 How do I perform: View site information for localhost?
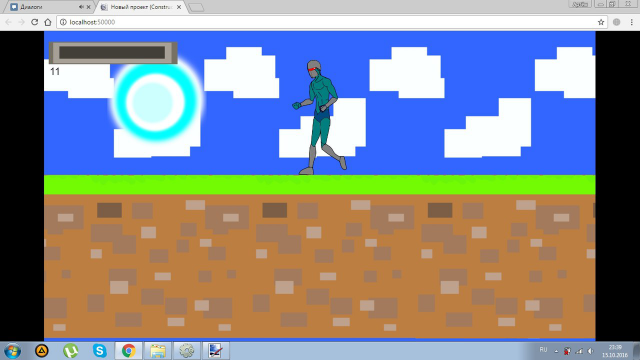pyautogui.click(x=63, y=22)
